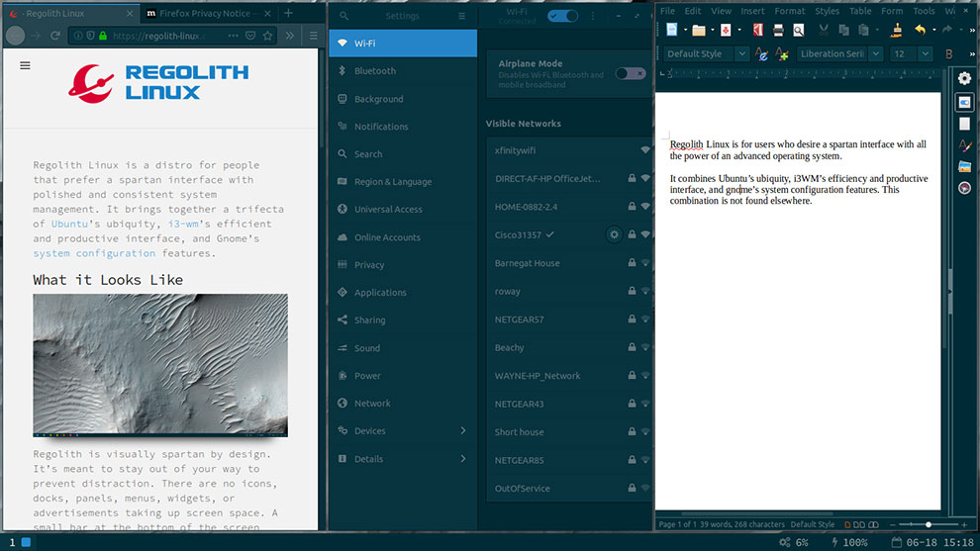
Task: Expand the Open folder dropdown arrow
Action: (712, 30)
